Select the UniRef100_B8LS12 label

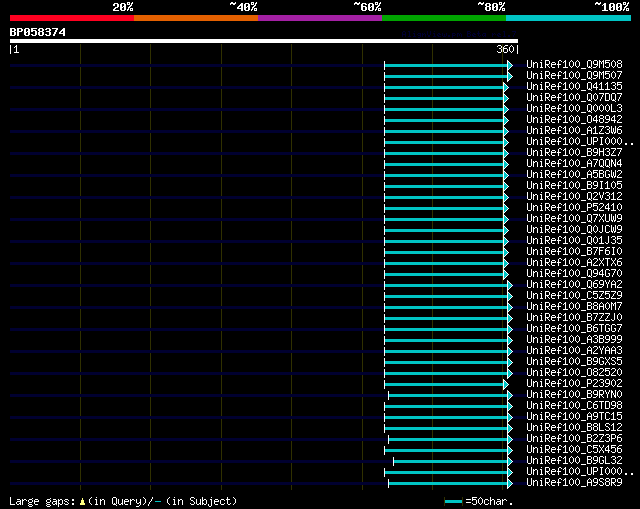click(x=574, y=428)
